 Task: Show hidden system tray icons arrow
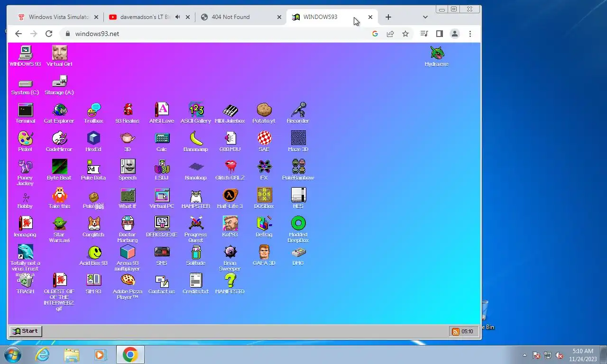click(524, 355)
